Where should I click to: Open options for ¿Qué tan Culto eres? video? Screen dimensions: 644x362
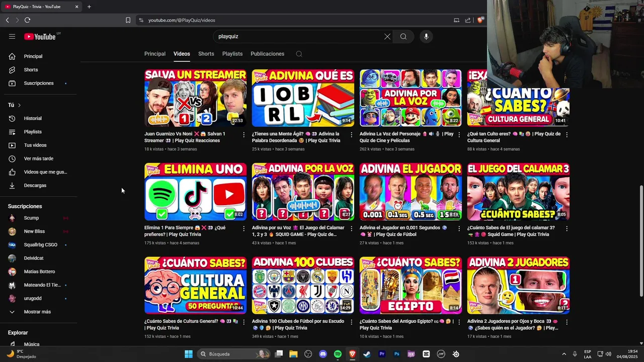567,135
